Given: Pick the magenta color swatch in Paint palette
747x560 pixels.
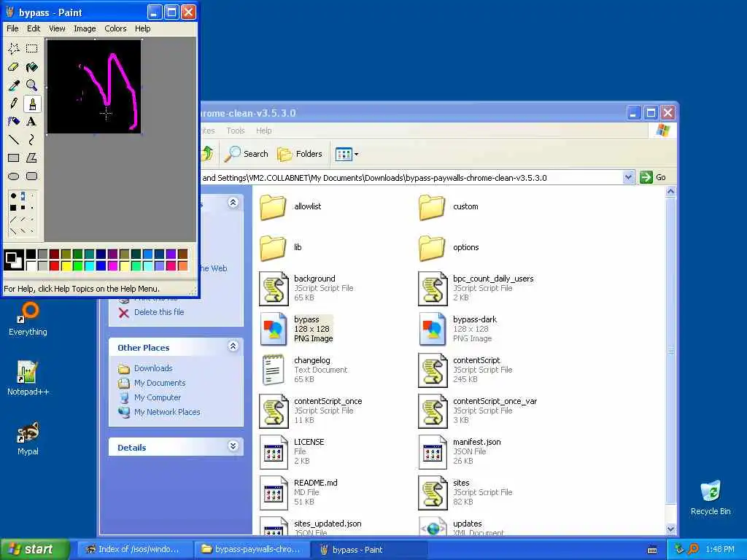Looking at the screenshot, I should coord(113,265).
